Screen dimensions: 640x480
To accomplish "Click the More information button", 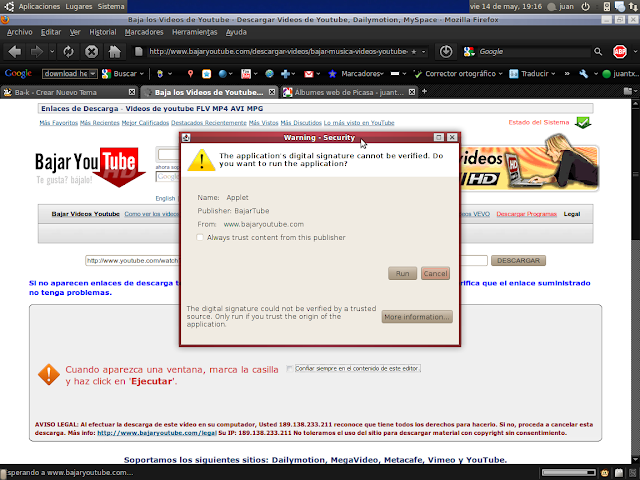I will [x=417, y=317].
